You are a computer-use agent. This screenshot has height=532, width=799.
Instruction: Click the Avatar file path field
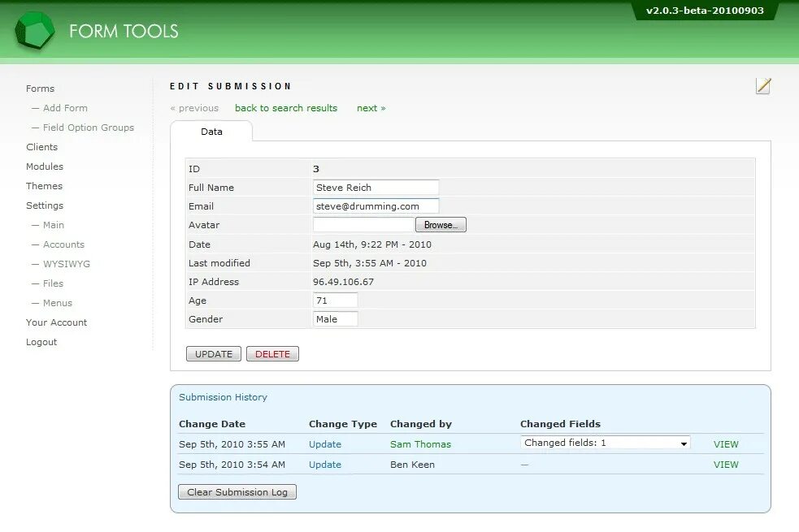tap(363, 224)
